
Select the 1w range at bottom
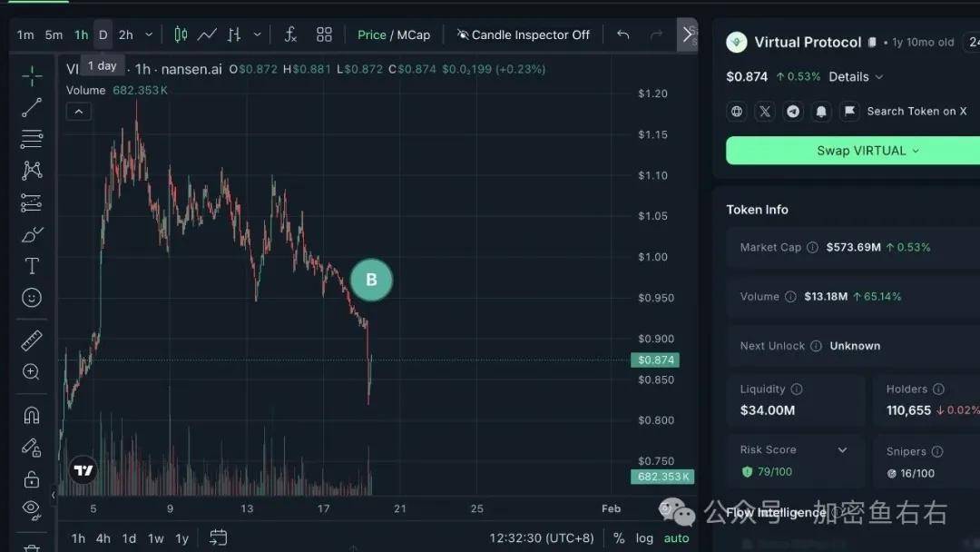pyautogui.click(x=156, y=538)
